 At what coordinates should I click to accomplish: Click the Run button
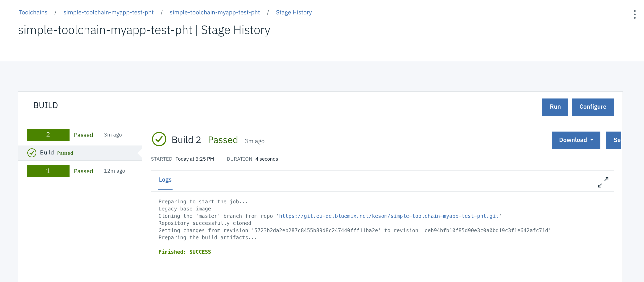[x=555, y=107]
